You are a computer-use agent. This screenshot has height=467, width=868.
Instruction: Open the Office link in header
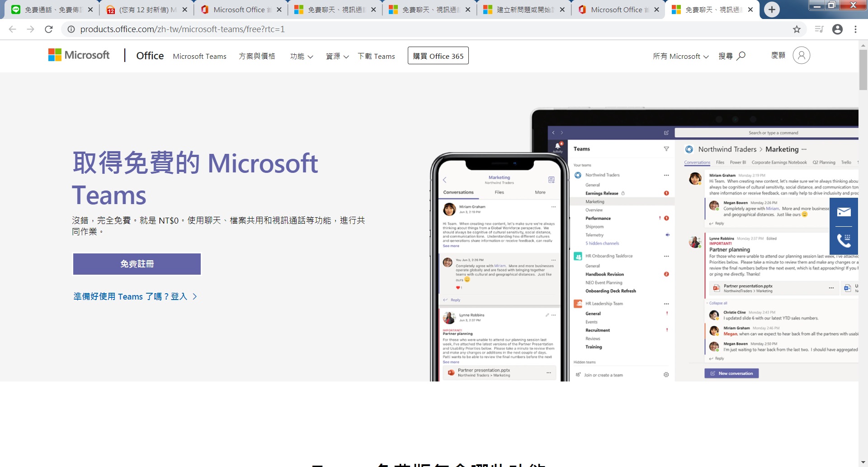coord(150,56)
